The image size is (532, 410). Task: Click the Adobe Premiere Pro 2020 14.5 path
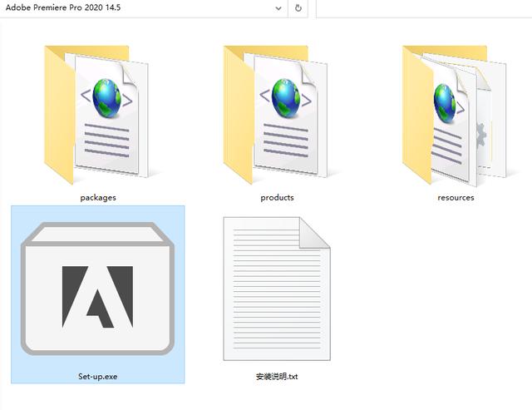point(63,7)
